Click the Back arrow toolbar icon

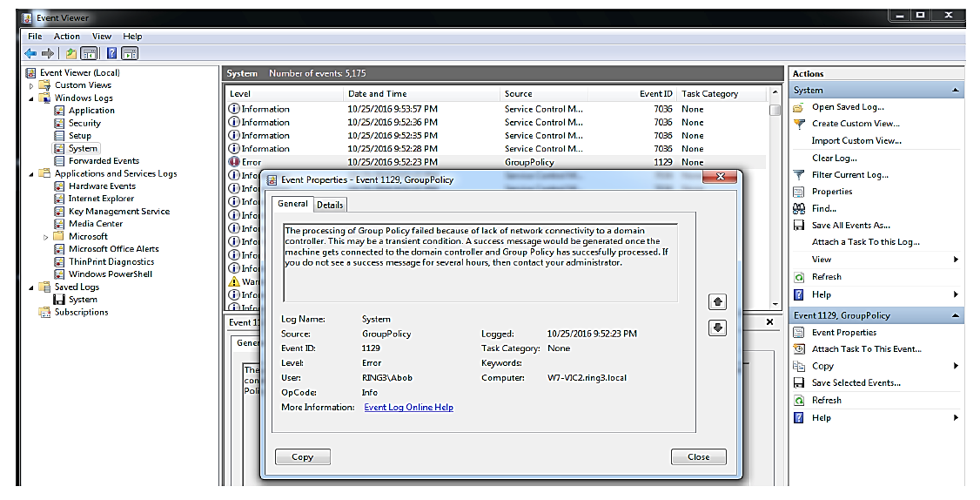point(30,54)
